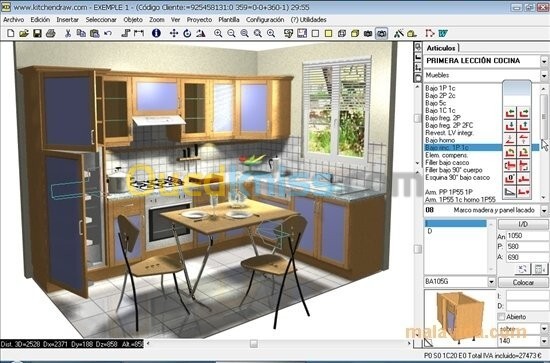
Task: Click the triangle slope icon in palette
Action: [510, 192]
